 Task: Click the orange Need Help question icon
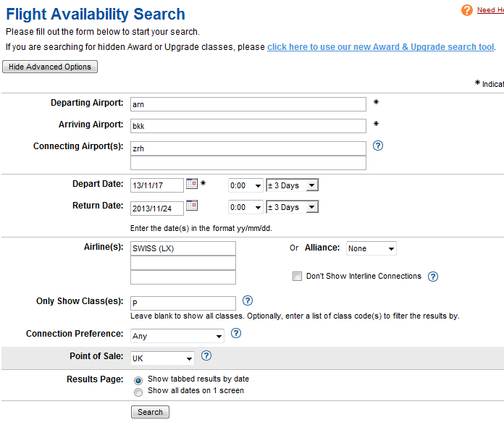pyautogui.click(x=467, y=10)
